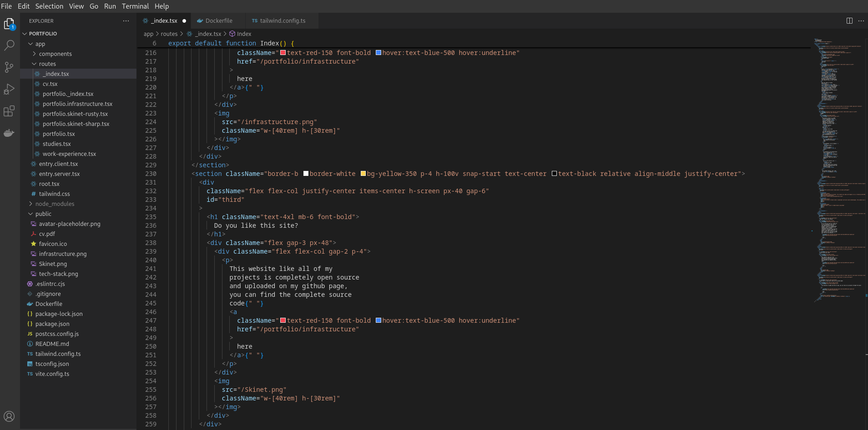
Task: Open the Search view icon
Action: click(x=9, y=45)
